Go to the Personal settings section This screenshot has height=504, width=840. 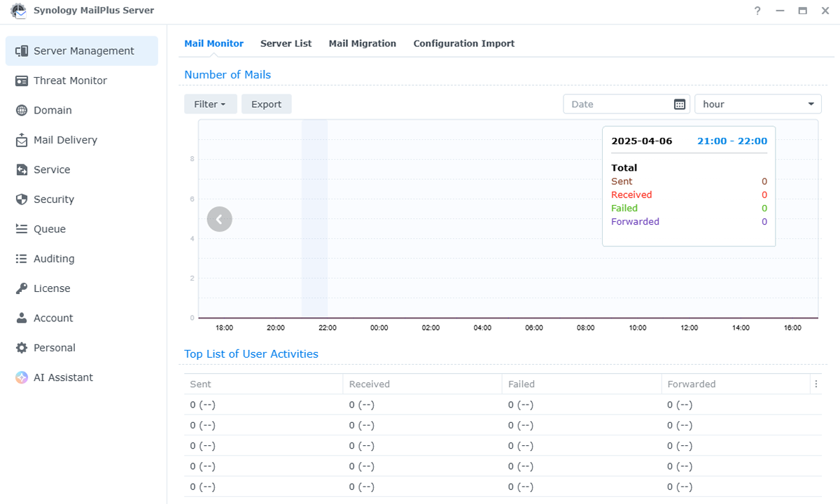(x=56, y=347)
